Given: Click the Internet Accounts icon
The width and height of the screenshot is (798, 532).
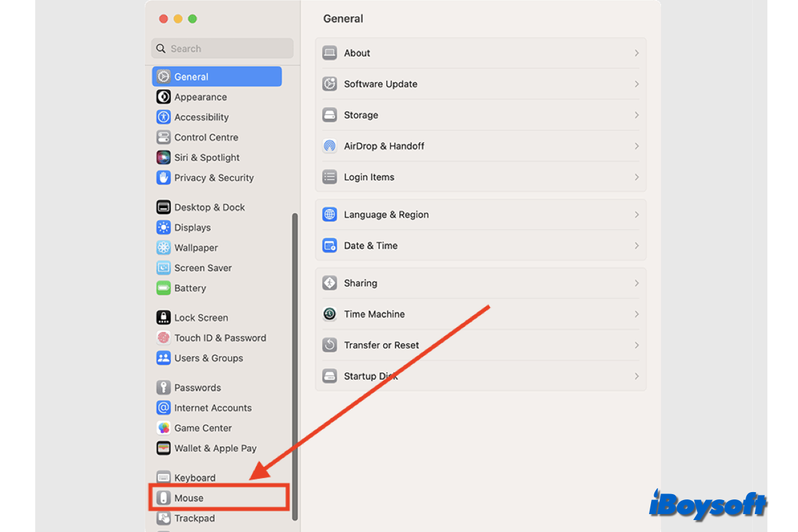Looking at the screenshot, I should 164,407.
